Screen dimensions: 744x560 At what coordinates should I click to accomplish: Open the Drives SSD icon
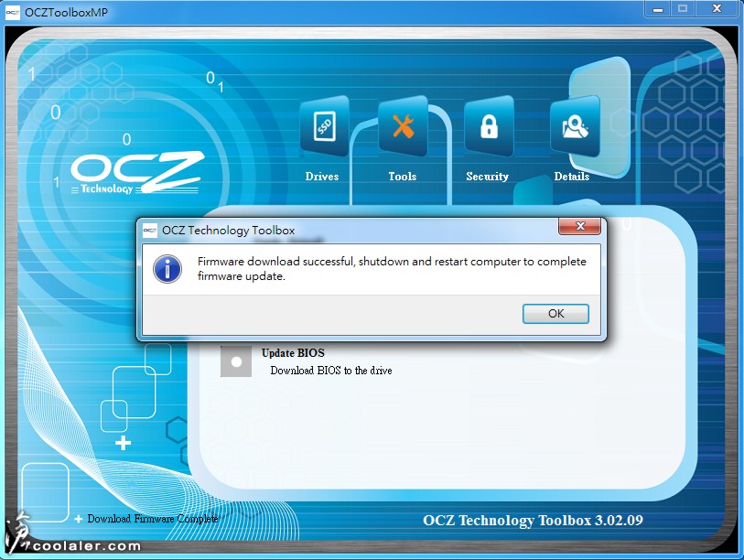[325, 126]
